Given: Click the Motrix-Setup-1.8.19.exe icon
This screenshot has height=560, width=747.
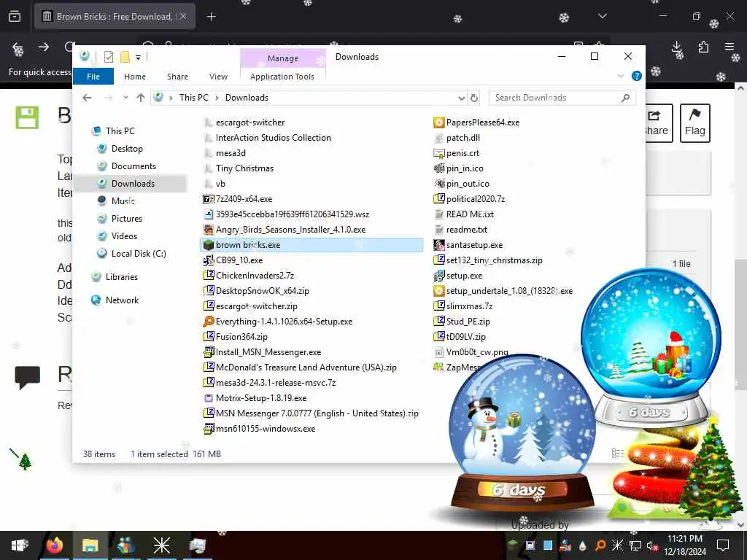Looking at the screenshot, I should (208, 398).
